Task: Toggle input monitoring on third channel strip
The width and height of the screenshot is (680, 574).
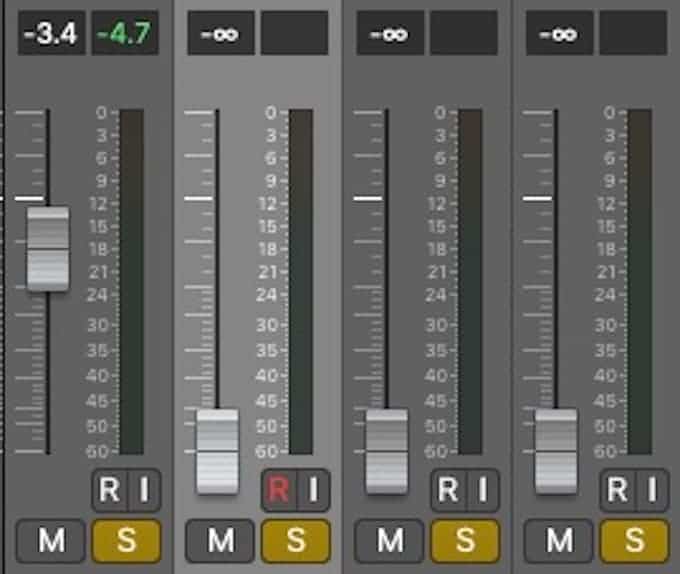Action: point(483,490)
